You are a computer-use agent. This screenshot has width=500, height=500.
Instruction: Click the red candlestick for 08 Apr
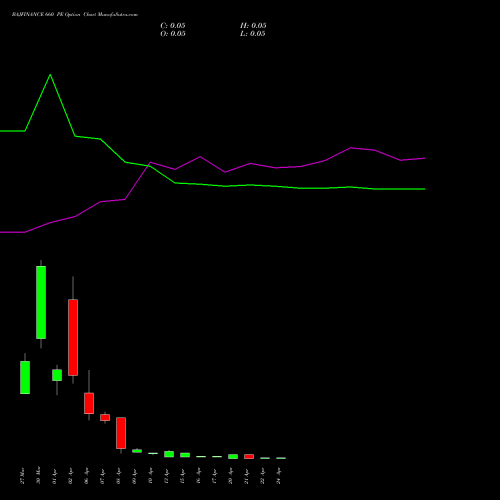(121, 433)
